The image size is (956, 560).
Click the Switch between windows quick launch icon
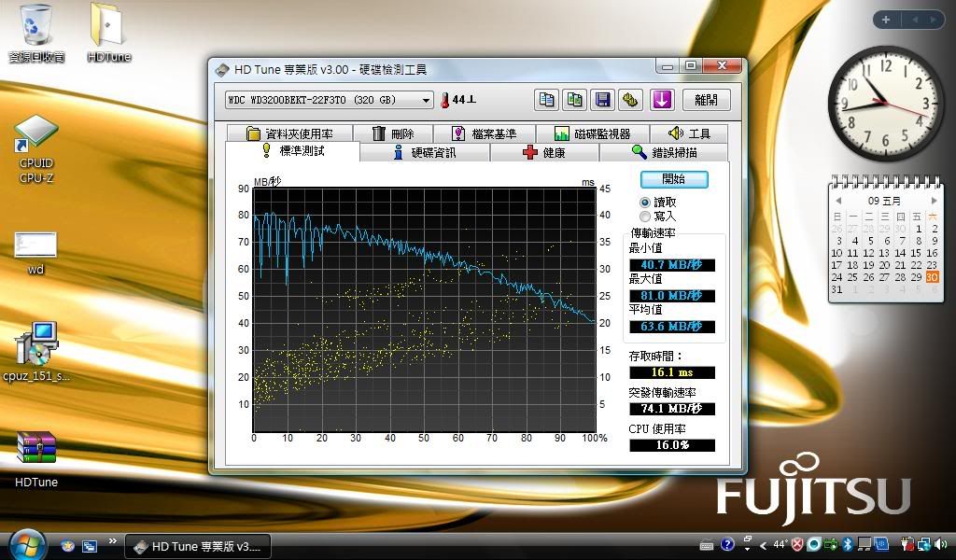click(90, 546)
